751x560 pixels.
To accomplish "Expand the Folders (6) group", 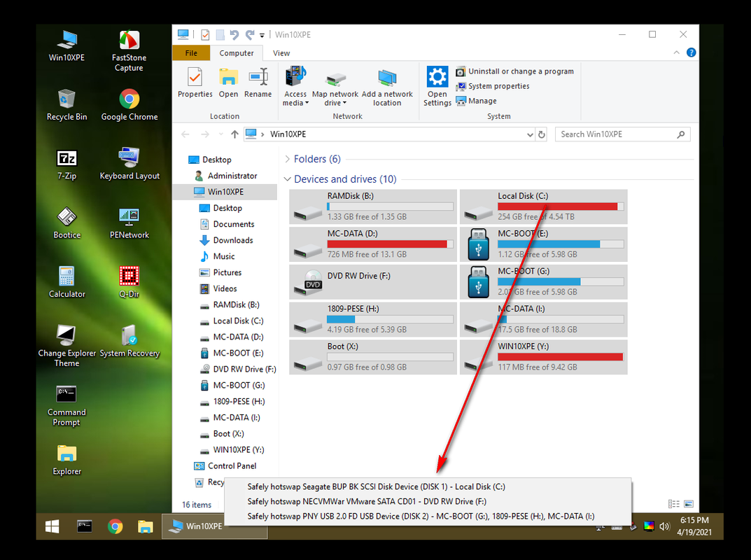I will tap(288, 159).
